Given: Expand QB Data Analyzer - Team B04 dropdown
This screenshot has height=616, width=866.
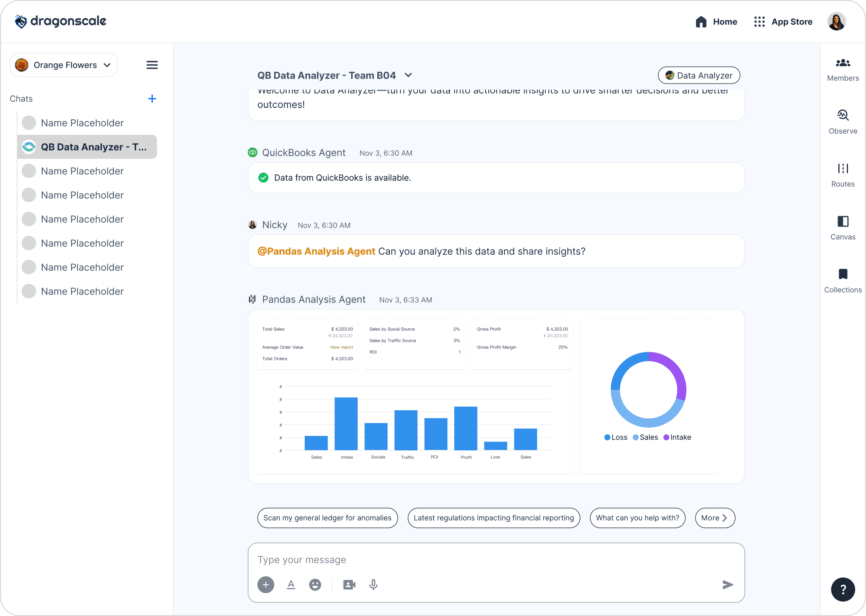Looking at the screenshot, I should tap(409, 75).
